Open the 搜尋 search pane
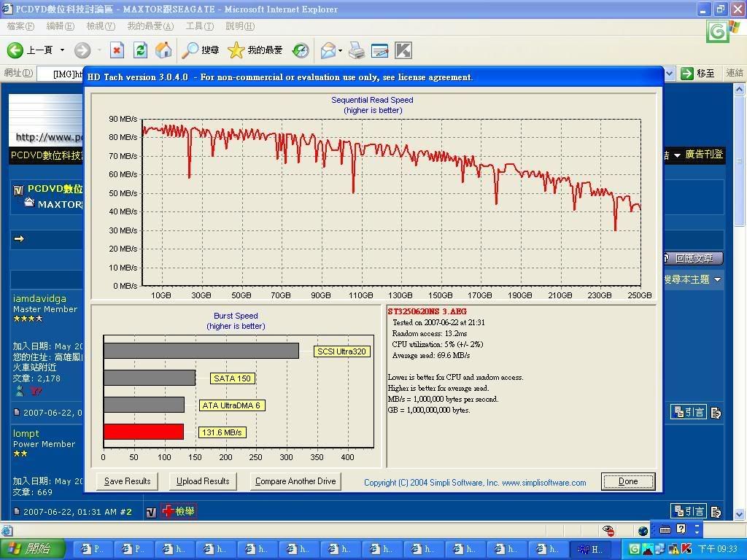This screenshot has height=560, width=747. point(201,50)
